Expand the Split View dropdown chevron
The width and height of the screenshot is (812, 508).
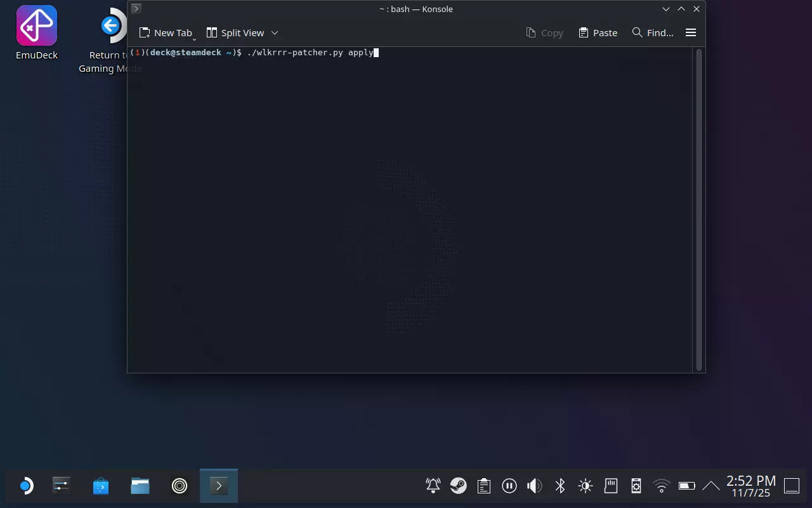[x=275, y=33]
